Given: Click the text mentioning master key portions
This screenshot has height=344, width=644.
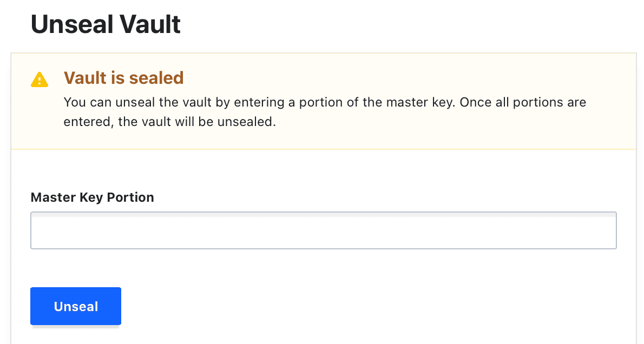Looking at the screenshot, I should [x=325, y=102].
